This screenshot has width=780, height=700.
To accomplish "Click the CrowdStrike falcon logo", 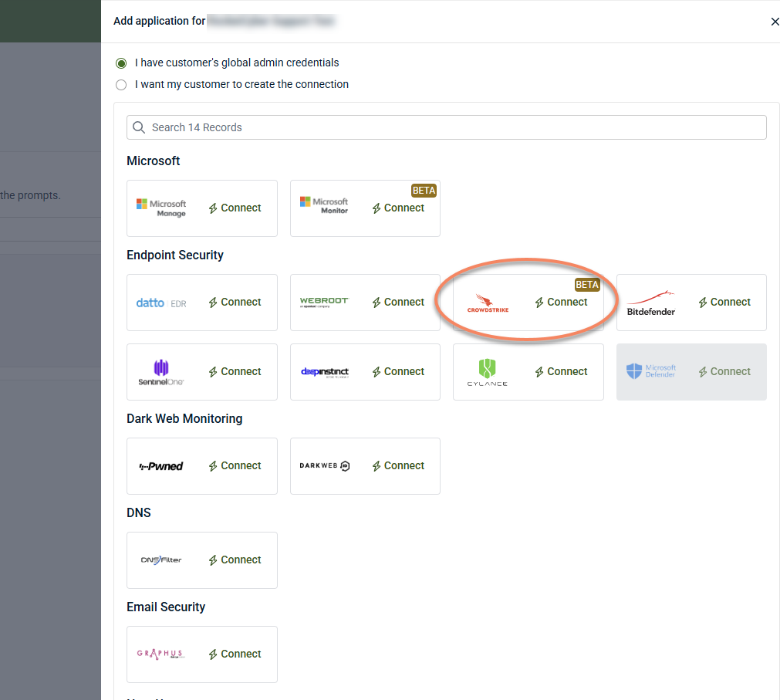I will 488,303.
